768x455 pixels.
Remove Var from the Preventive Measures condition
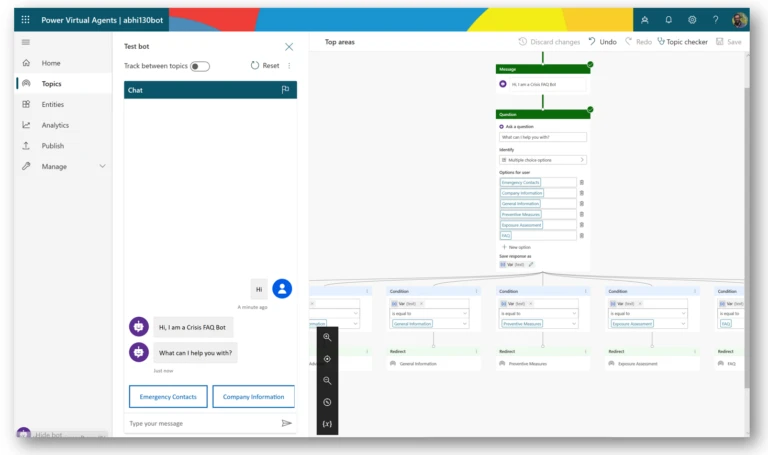pyautogui.click(x=530, y=304)
